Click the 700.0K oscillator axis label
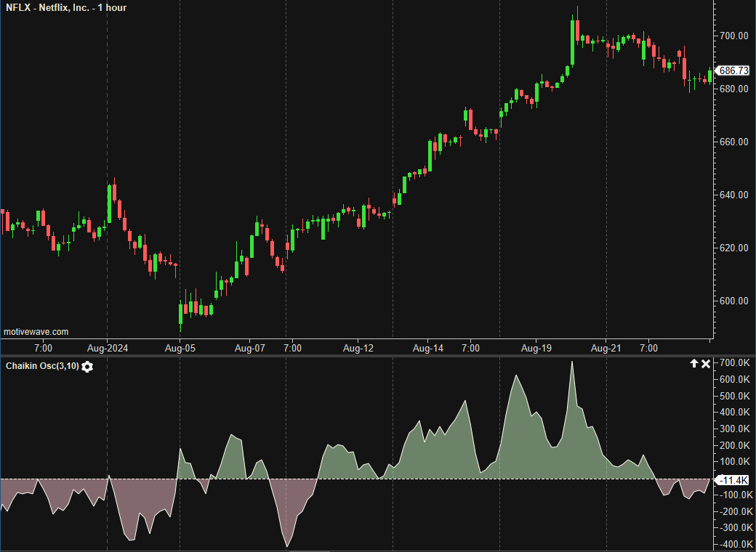This screenshot has width=756, height=552. [734, 362]
